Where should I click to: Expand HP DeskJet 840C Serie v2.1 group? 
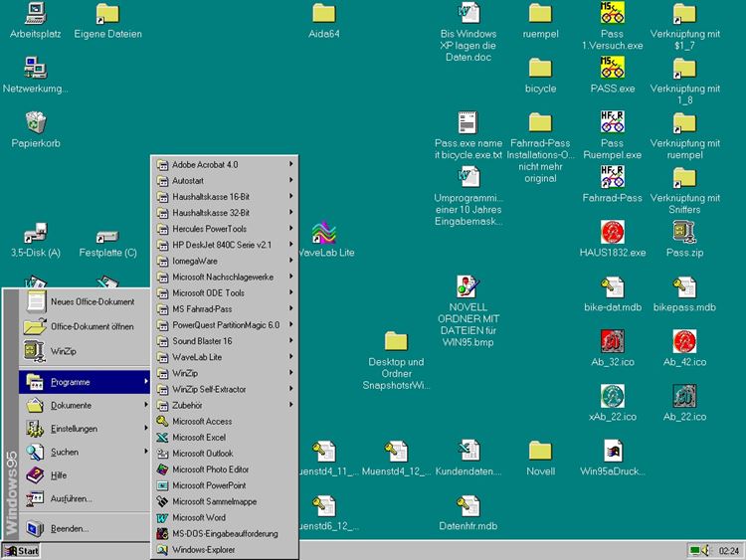tap(225, 245)
